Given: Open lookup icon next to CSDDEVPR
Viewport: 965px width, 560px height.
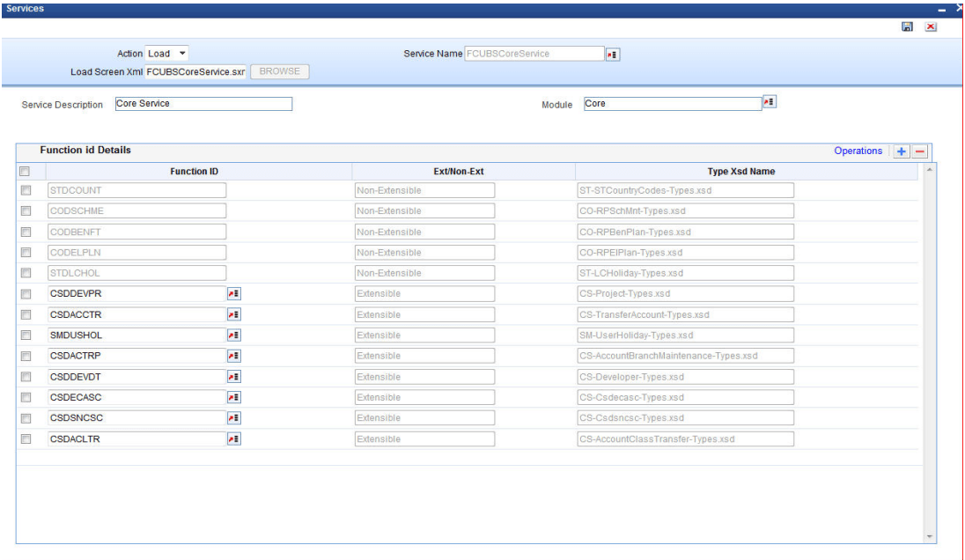Looking at the screenshot, I should tap(234, 293).
